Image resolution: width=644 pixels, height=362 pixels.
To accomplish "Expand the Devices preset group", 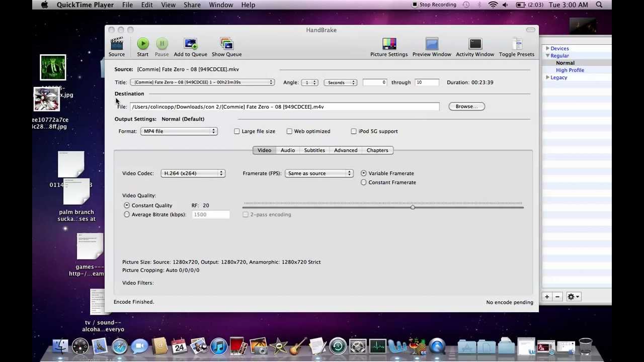I will point(547,48).
